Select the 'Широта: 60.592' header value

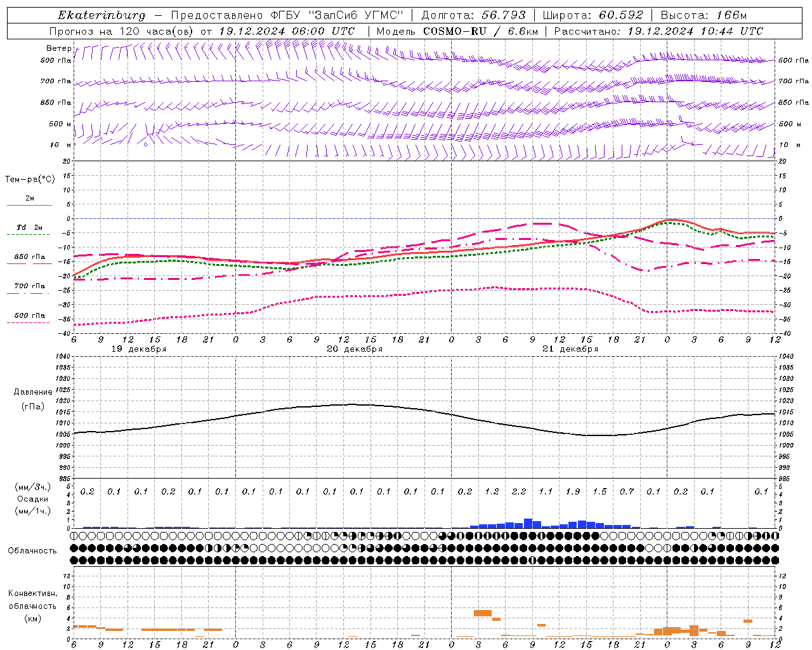tap(593, 15)
